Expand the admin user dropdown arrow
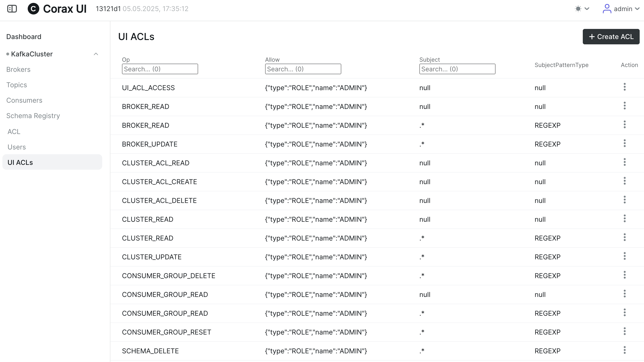644x362 pixels. [x=637, y=9]
